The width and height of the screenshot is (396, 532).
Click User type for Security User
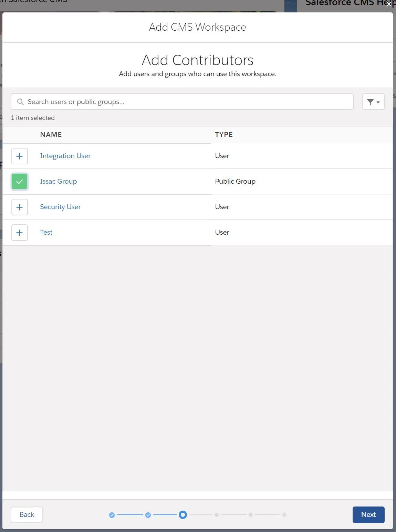point(222,207)
